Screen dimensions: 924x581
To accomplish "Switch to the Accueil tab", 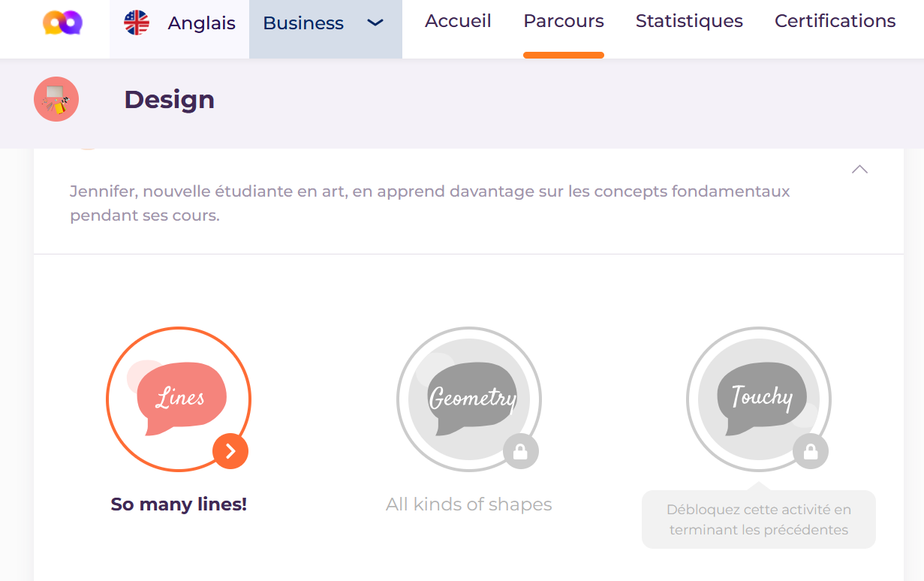I will (458, 21).
